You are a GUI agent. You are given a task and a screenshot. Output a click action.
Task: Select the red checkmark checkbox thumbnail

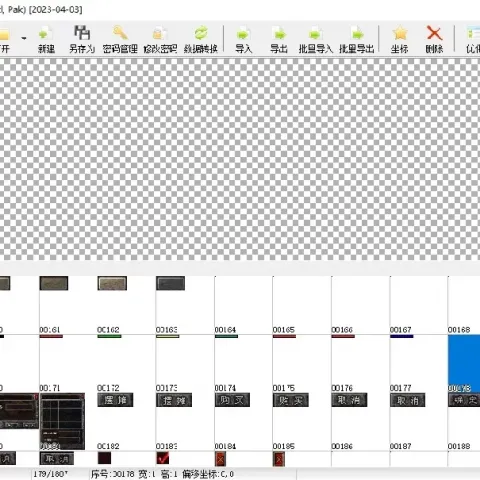163,458
